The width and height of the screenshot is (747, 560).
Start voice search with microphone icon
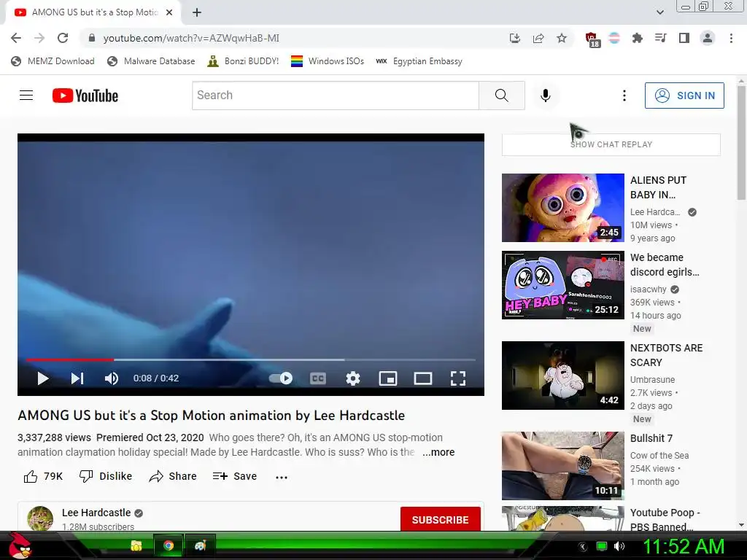(x=546, y=96)
